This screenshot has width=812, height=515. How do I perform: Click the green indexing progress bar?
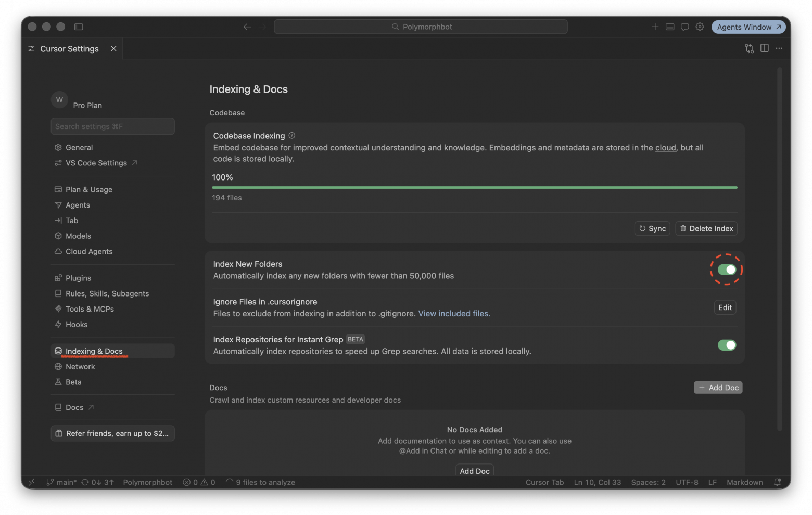[475, 187]
